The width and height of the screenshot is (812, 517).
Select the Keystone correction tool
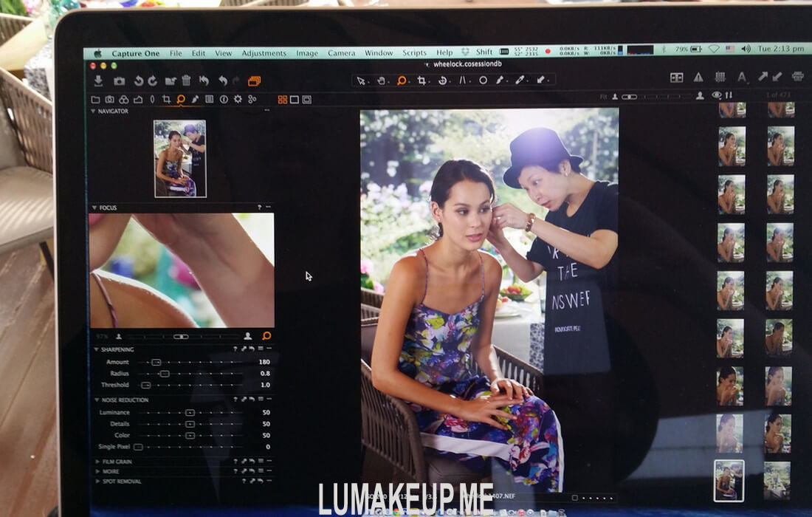pos(462,81)
